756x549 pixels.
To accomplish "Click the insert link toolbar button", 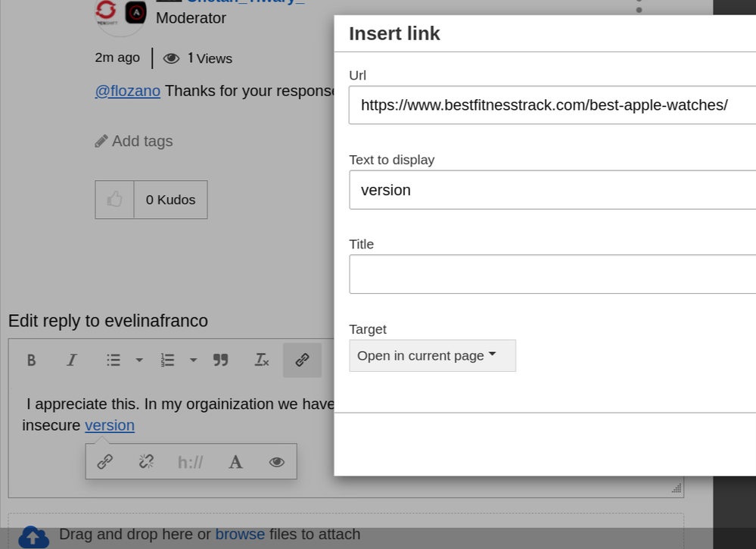I will [x=302, y=360].
